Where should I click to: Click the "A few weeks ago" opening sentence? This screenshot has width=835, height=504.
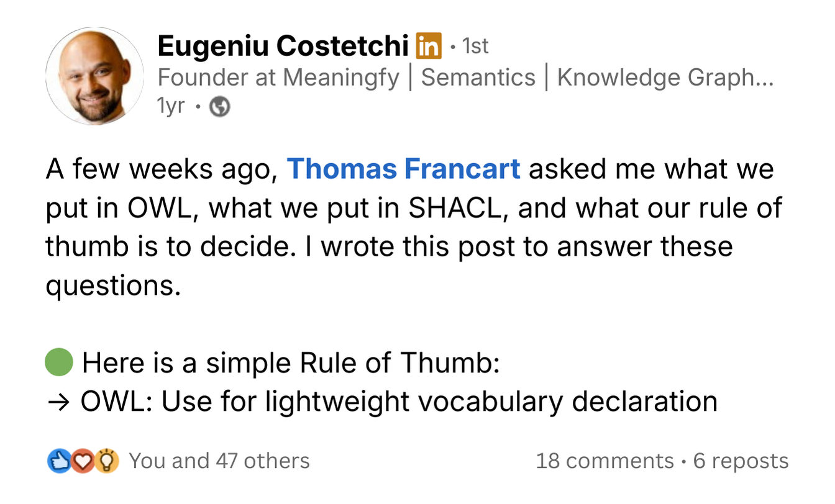point(160,169)
